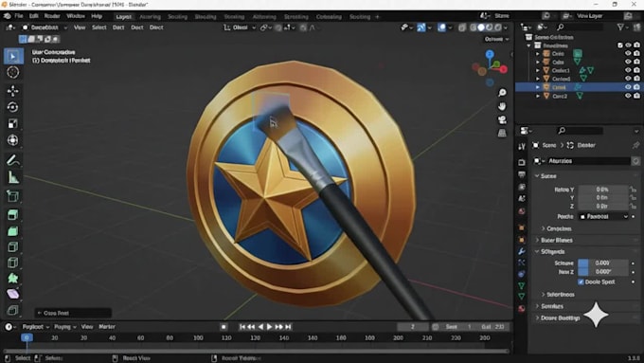Open the Help menu
The width and height of the screenshot is (644, 363).
click(x=97, y=16)
